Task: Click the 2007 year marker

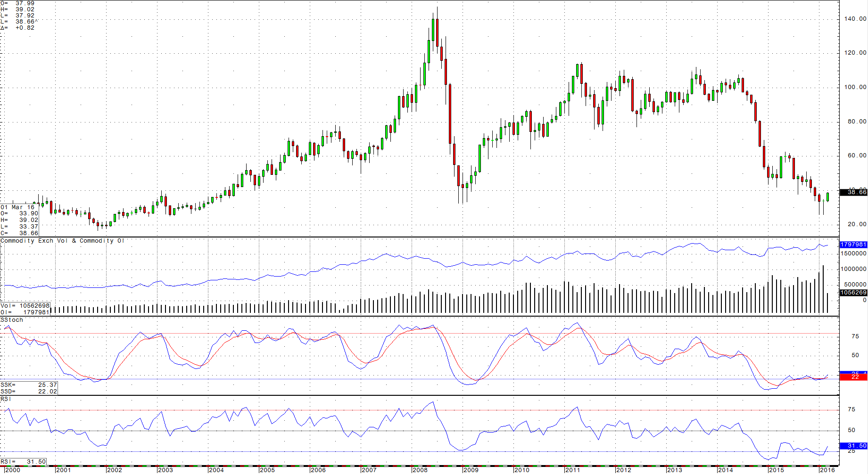Action: (x=369, y=470)
